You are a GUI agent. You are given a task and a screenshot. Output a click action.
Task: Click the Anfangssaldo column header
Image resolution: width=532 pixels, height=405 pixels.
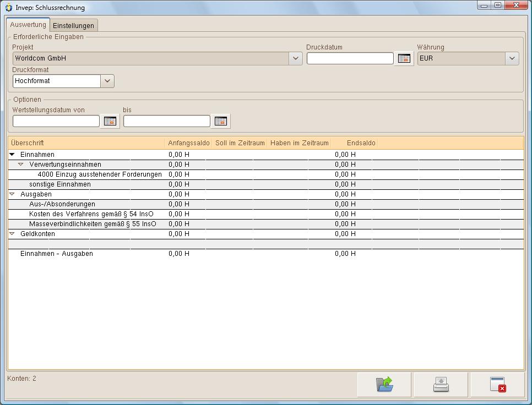(x=189, y=143)
